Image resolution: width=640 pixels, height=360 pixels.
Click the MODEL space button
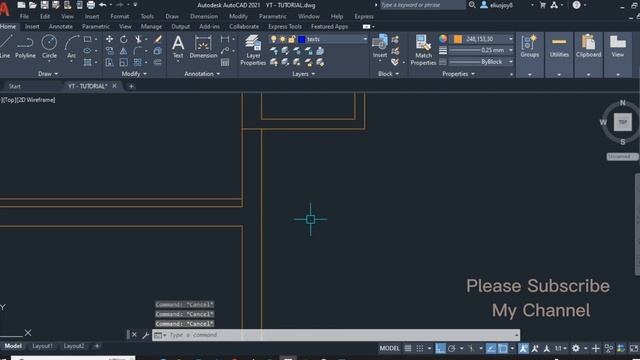[x=389, y=348]
